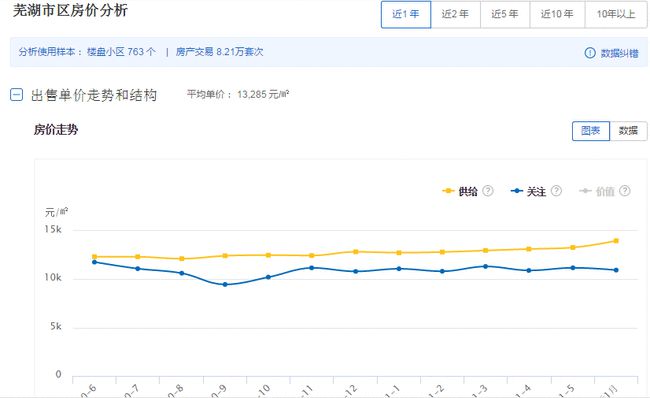Viewport: 650px width, 398px height.
Task: Collapse the 出售单价走势和结构 section
Action: click(16, 95)
